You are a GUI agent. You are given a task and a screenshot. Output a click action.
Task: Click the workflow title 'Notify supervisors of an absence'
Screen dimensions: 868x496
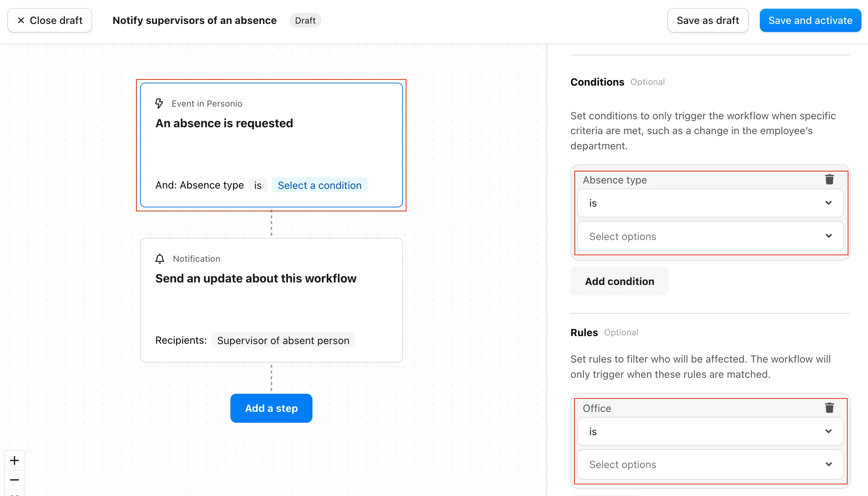pos(195,20)
